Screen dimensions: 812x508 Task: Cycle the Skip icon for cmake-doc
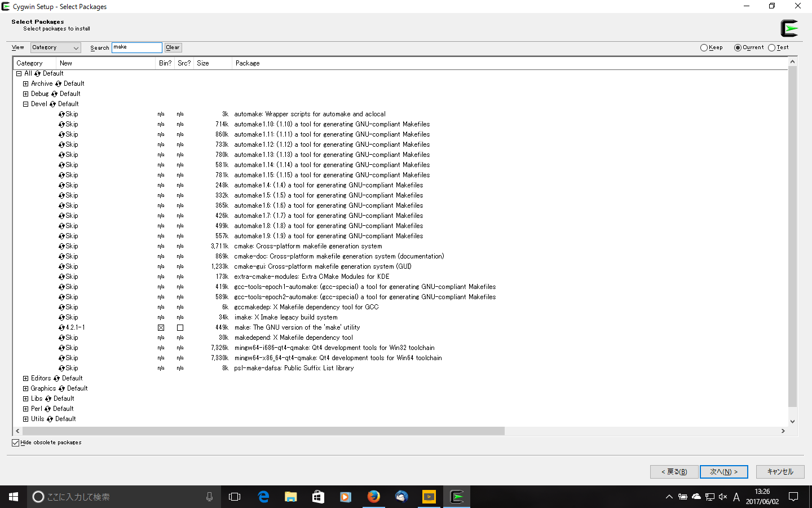[62, 256]
